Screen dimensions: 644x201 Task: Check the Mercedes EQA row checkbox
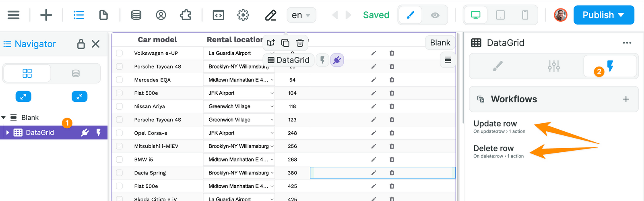[119, 80]
